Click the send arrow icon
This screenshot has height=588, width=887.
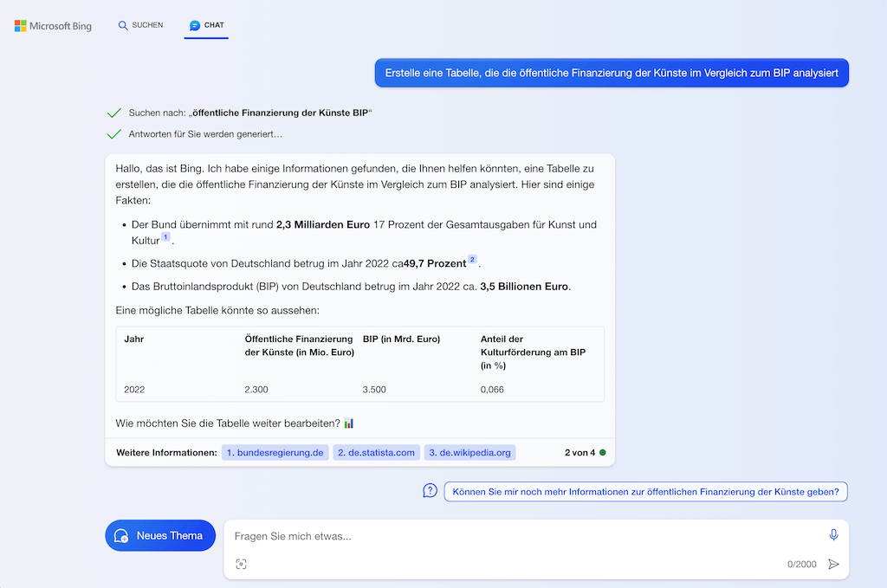click(x=833, y=564)
